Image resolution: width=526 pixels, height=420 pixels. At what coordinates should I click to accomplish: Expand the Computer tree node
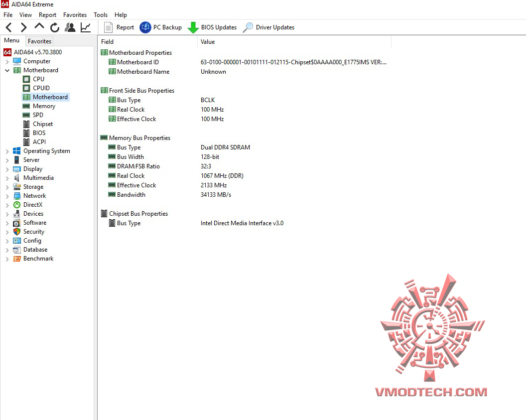coord(7,62)
